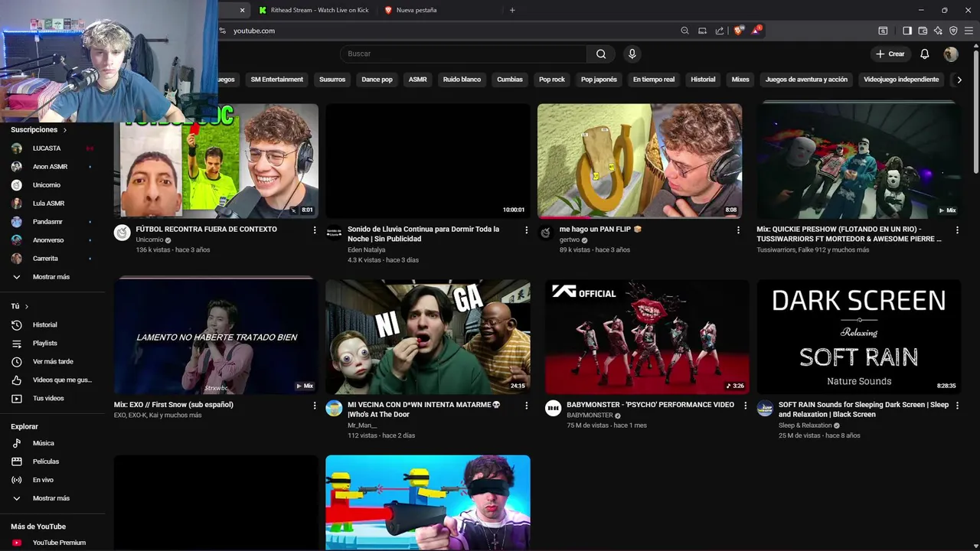Viewport: 980px width, 551px height.
Task: Open options for SOFT RAIN Sounds video
Action: point(957,406)
